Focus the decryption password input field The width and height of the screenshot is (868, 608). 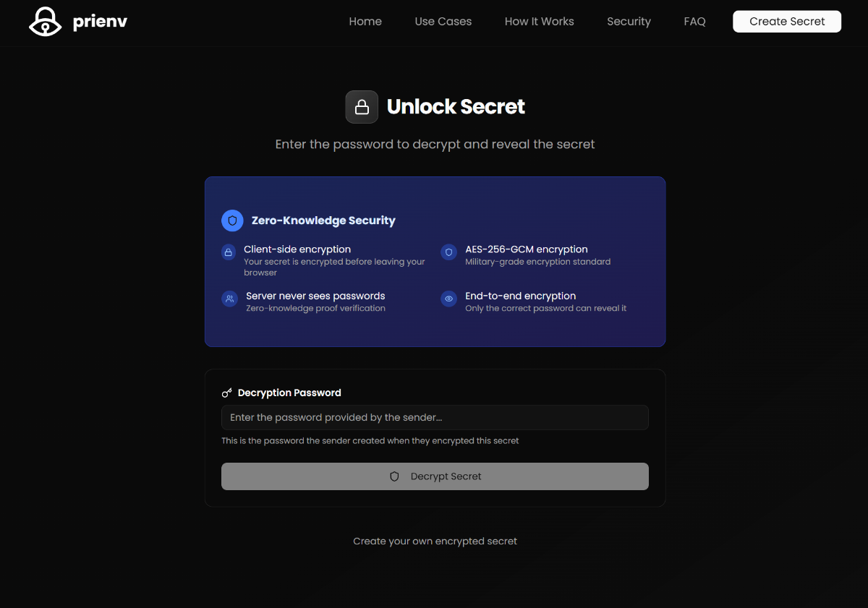[435, 418]
